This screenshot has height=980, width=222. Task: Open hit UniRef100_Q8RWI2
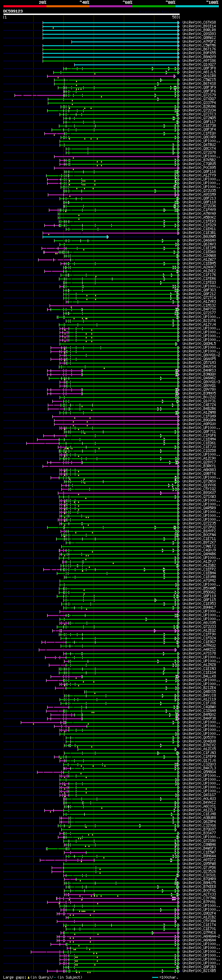coord(199,38)
